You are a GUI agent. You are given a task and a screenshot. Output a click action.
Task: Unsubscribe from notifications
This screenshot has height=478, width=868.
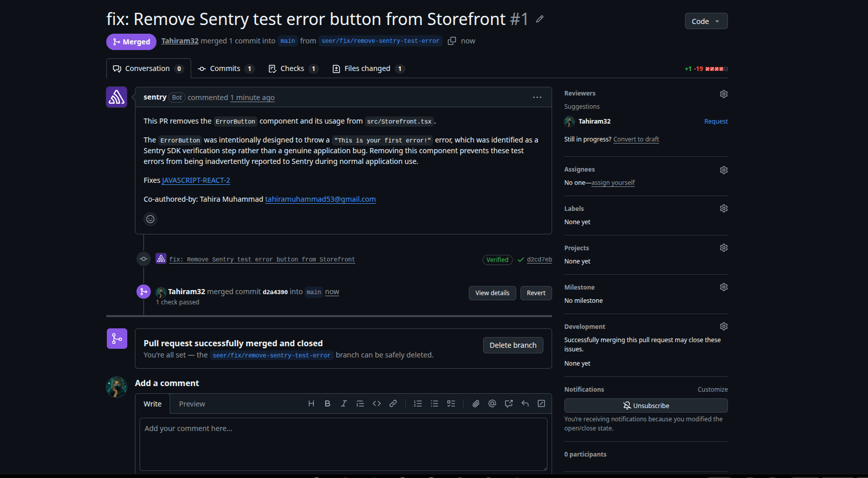pyautogui.click(x=646, y=405)
